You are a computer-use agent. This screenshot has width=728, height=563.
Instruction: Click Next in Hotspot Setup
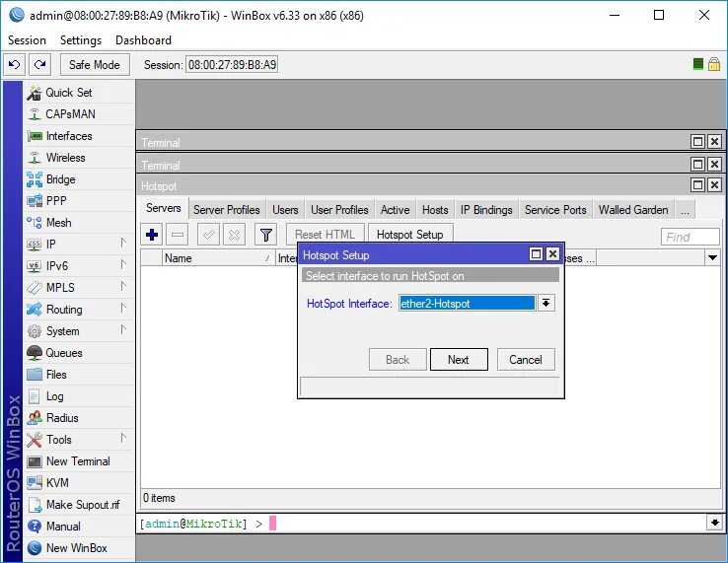click(459, 360)
